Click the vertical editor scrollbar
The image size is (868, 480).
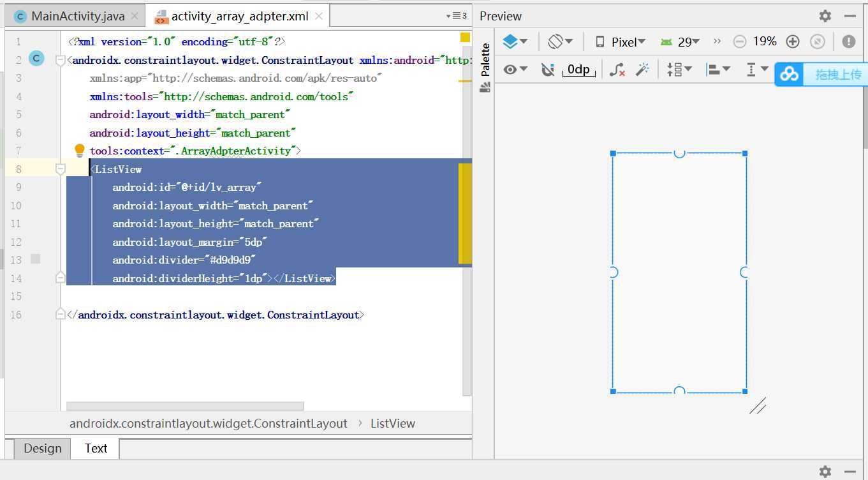467,220
